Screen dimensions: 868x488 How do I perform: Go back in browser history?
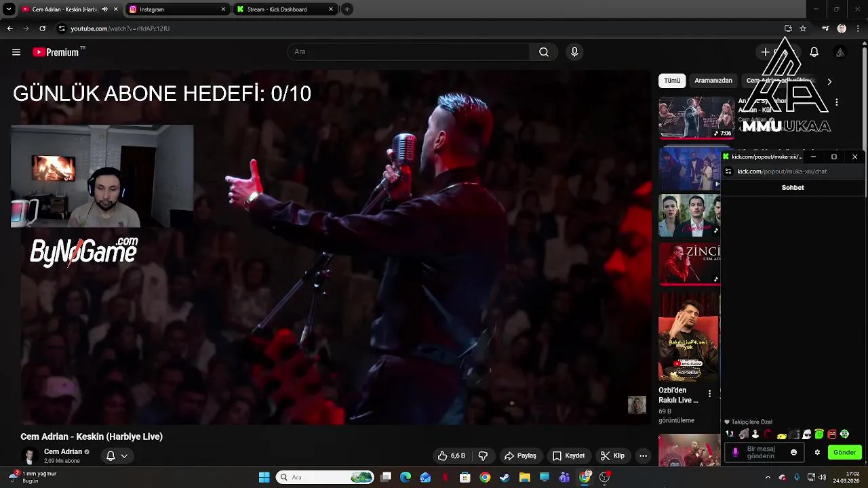(9, 28)
